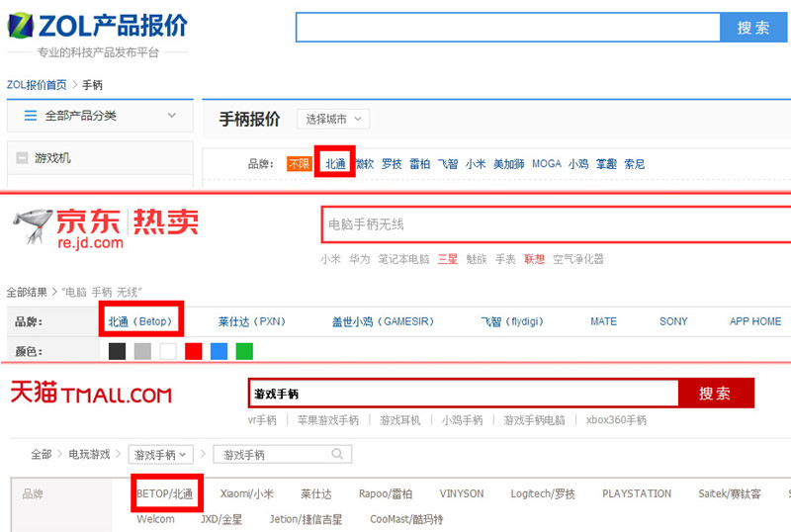Select the 掌趣 brand on ZOL

pyautogui.click(x=606, y=164)
